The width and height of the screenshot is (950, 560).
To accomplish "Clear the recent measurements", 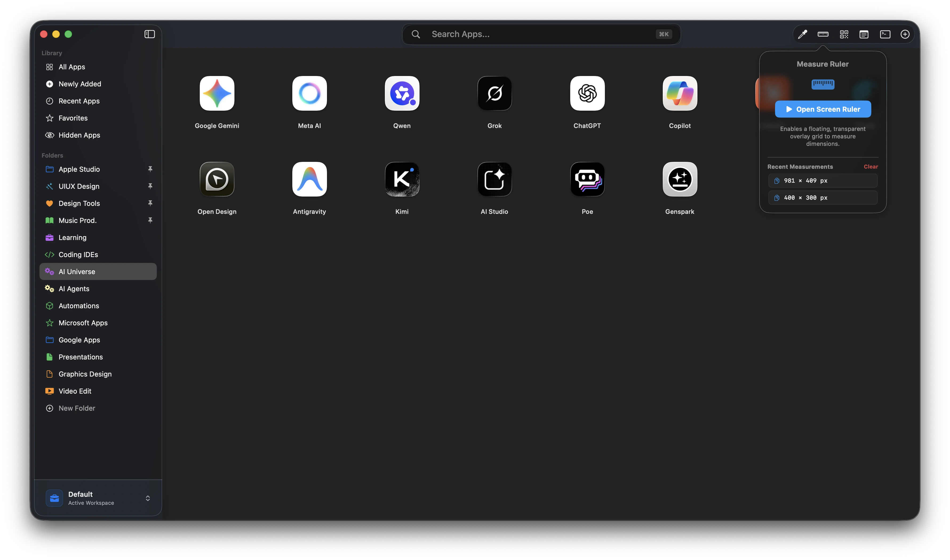I will [870, 166].
